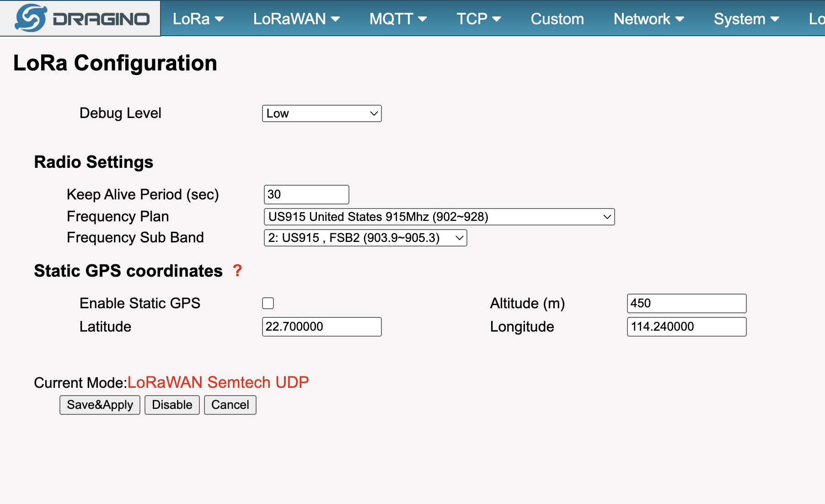The image size is (825, 504).
Task: Open the TCP menu
Action: [x=479, y=19]
